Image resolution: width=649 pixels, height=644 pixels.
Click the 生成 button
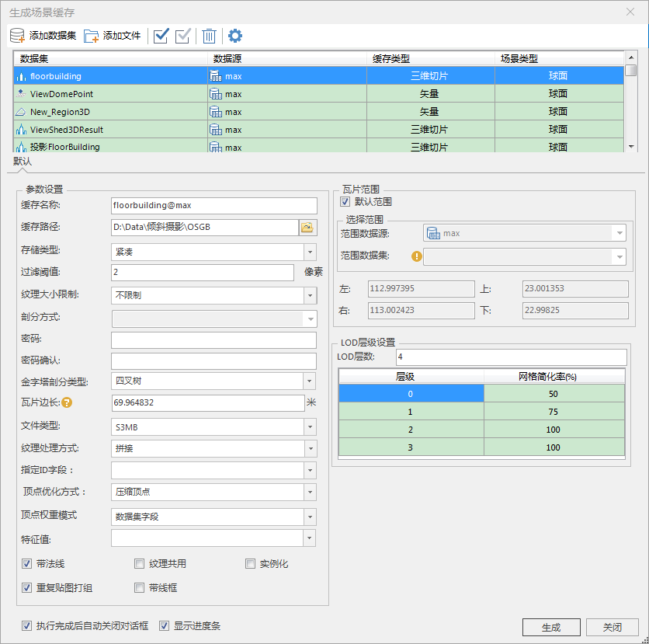(551, 628)
